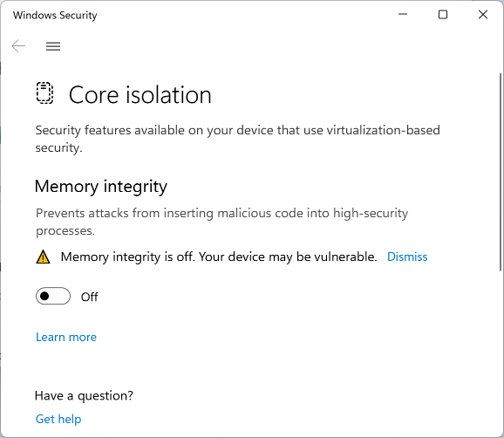Viewport: 504px width, 438px height.
Task: Click the Memory integrity section heading
Action: (101, 187)
